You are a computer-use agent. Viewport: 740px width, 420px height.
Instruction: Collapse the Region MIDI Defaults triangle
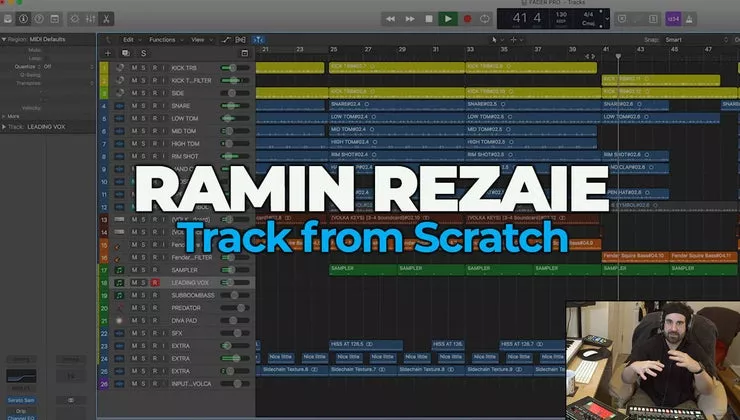click(x=4, y=40)
